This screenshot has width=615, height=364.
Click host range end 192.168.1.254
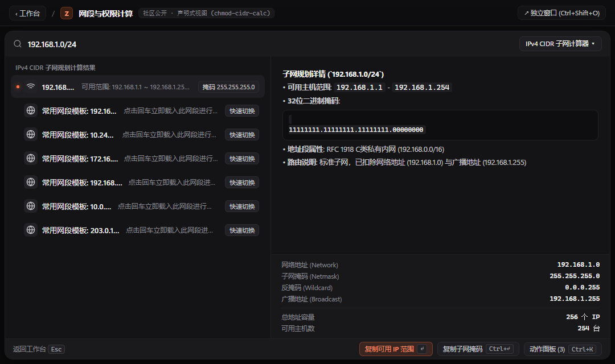pos(421,88)
